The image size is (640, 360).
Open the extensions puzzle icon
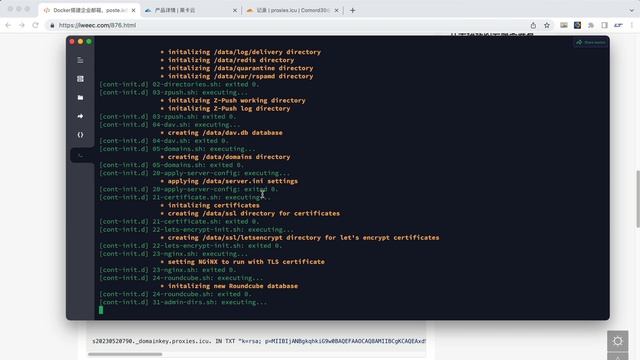591,25
